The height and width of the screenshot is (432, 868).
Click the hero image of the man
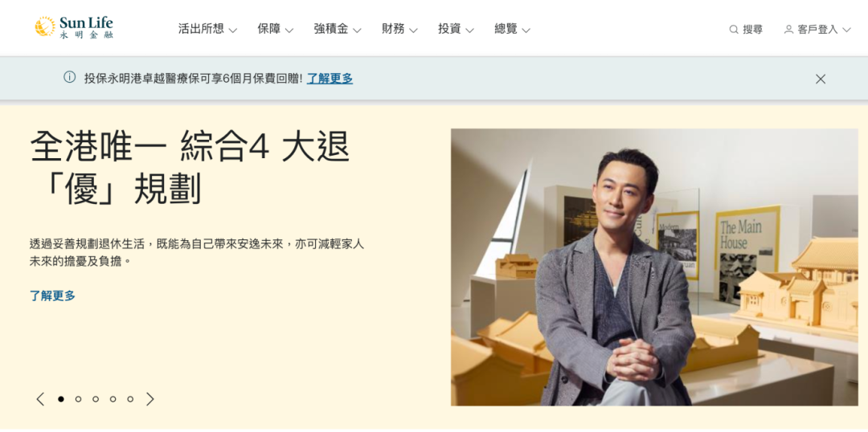pos(654,267)
